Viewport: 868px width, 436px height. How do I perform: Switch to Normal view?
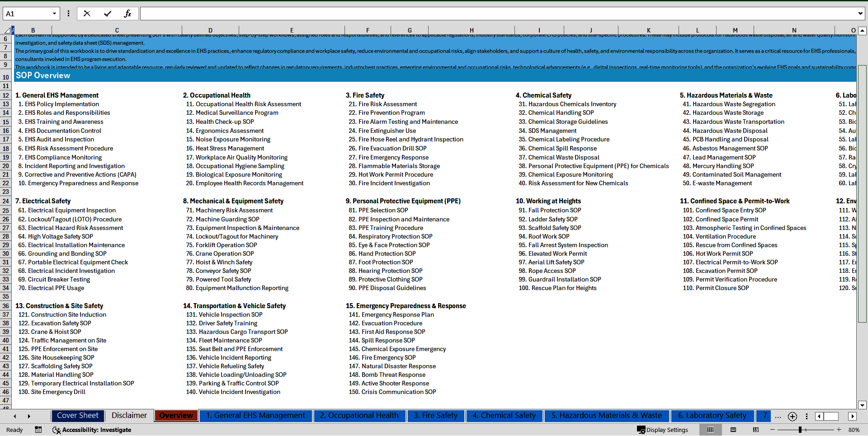[x=710, y=430]
